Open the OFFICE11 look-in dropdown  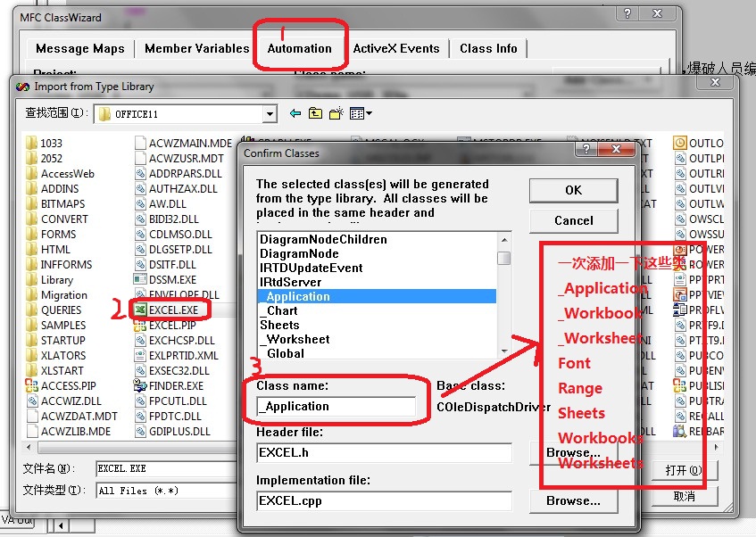tap(270, 114)
